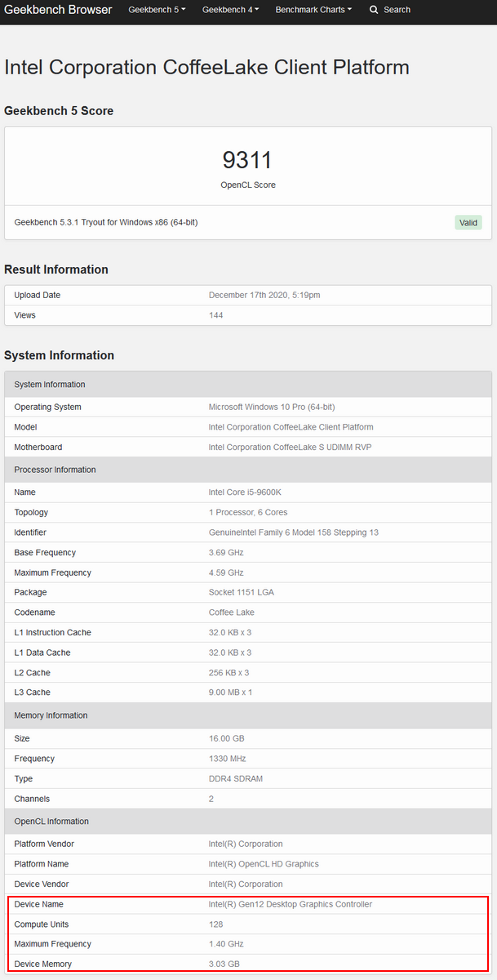This screenshot has width=497, height=980.
Task: Click platform name 'Intel(R) OpenCL HD Graphics'
Action: pos(264,864)
